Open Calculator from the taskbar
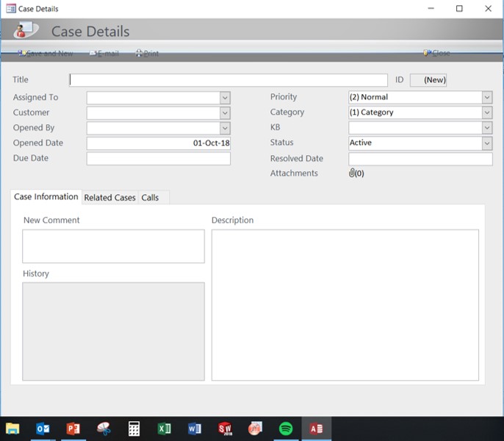 (134, 429)
